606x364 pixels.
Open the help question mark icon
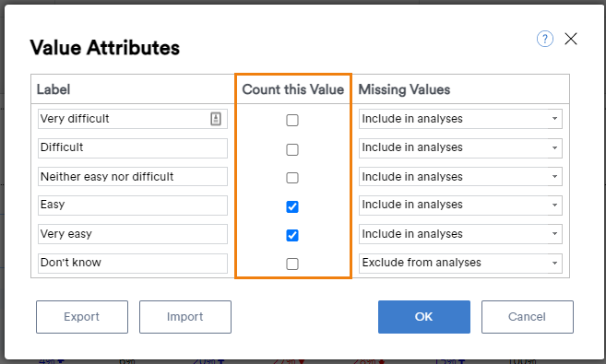[x=544, y=39]
